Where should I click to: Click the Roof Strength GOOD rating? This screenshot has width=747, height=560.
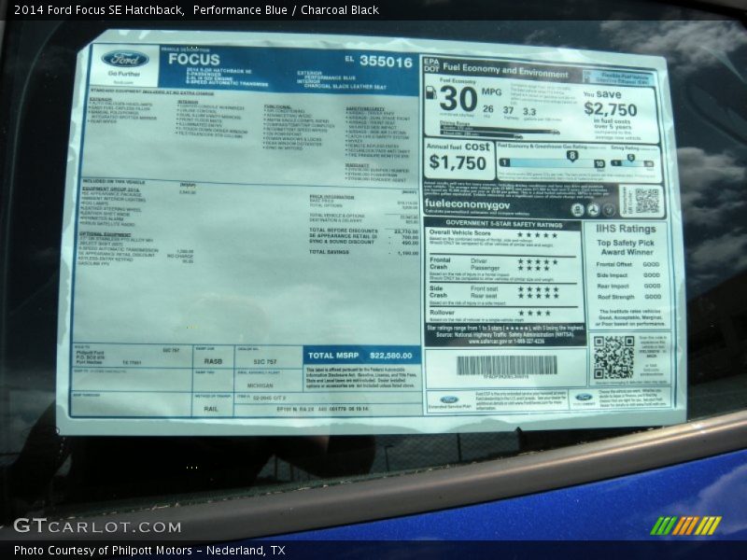[x=652, y=297]
